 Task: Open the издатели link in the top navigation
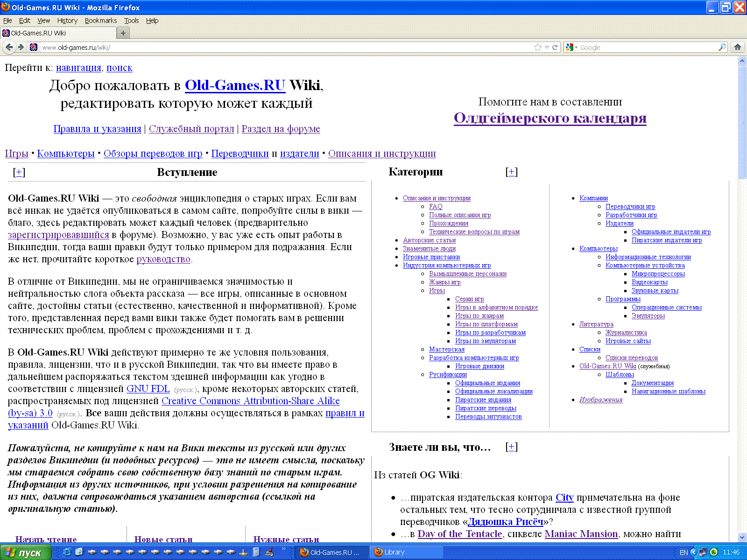tap(300, 154)
